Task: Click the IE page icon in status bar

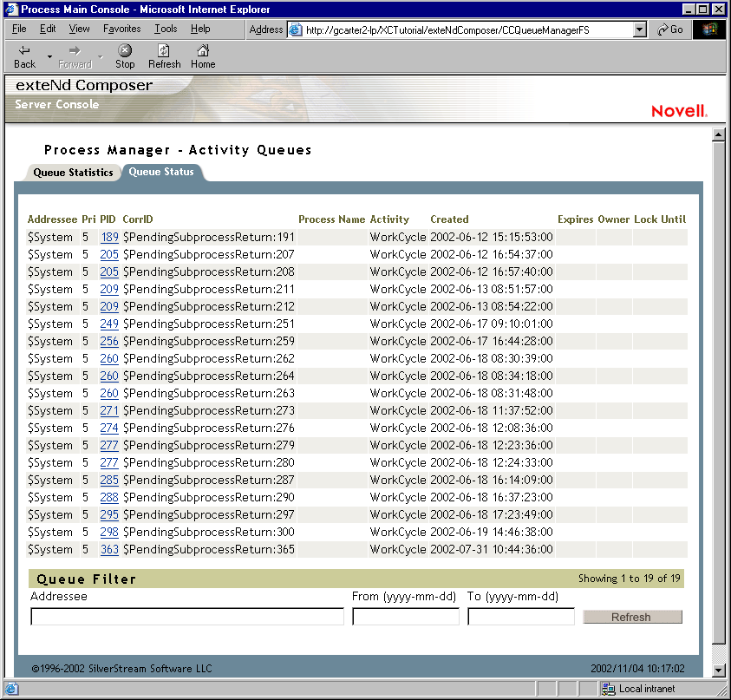Action: (11, 689)
